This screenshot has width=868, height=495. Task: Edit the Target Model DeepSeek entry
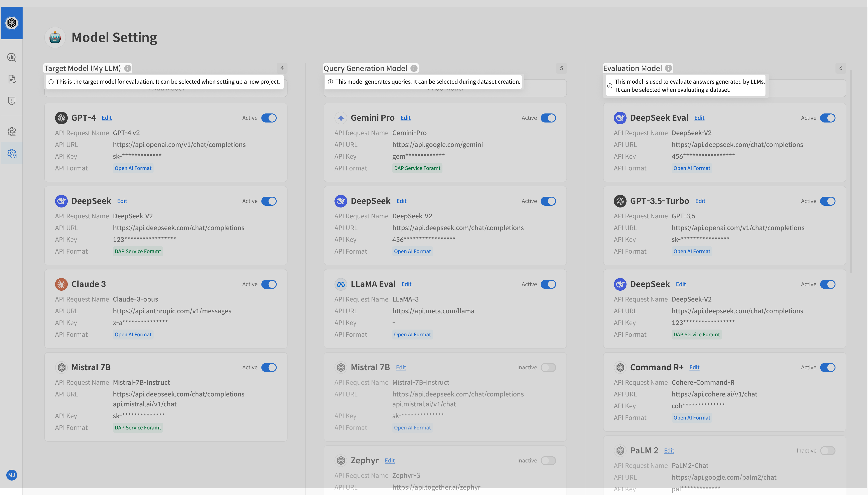point(122,201)
